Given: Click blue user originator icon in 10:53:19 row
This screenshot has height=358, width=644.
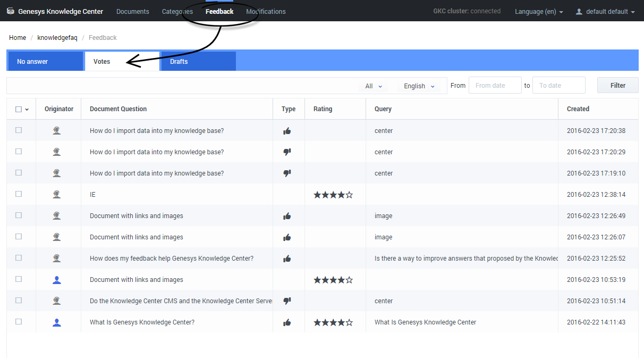Looking at the screenshot, I should (x=57, y=280).
